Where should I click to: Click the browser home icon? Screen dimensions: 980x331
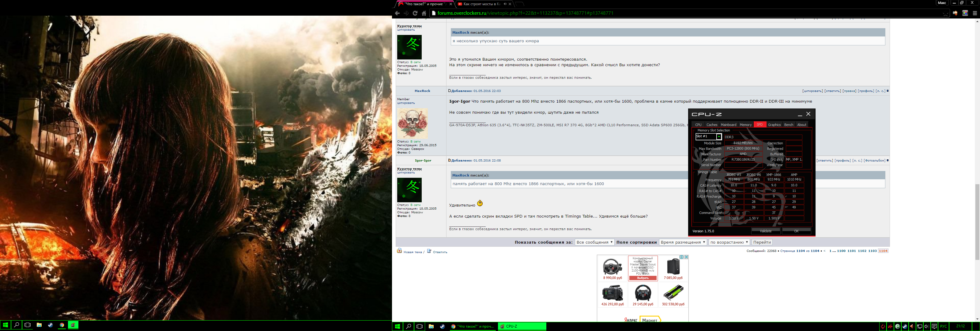424,13
